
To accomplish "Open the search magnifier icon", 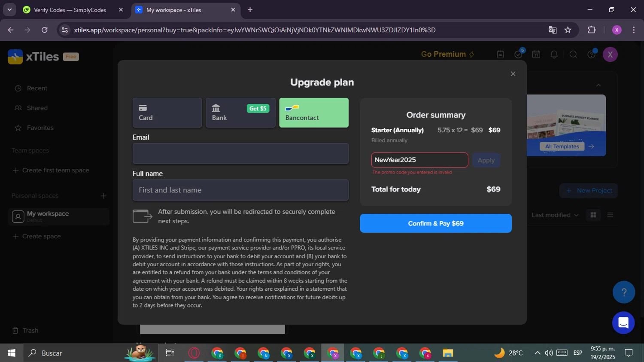I will tap(573, 55).
